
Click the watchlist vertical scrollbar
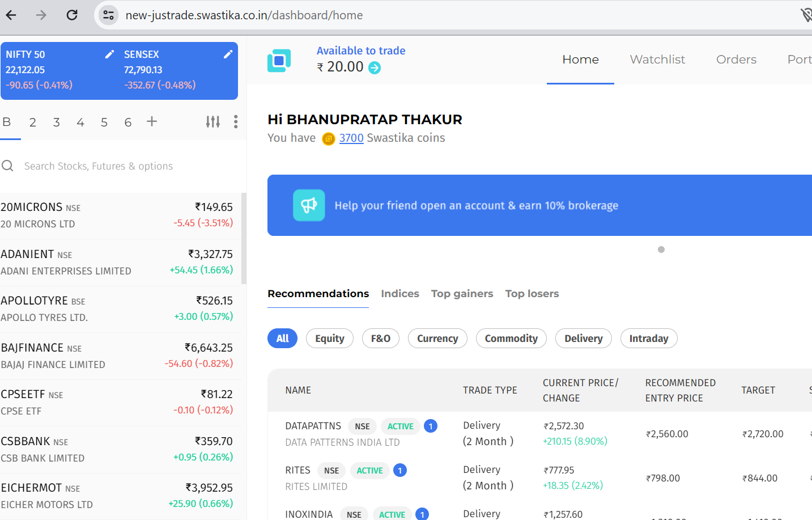(244, 238)
